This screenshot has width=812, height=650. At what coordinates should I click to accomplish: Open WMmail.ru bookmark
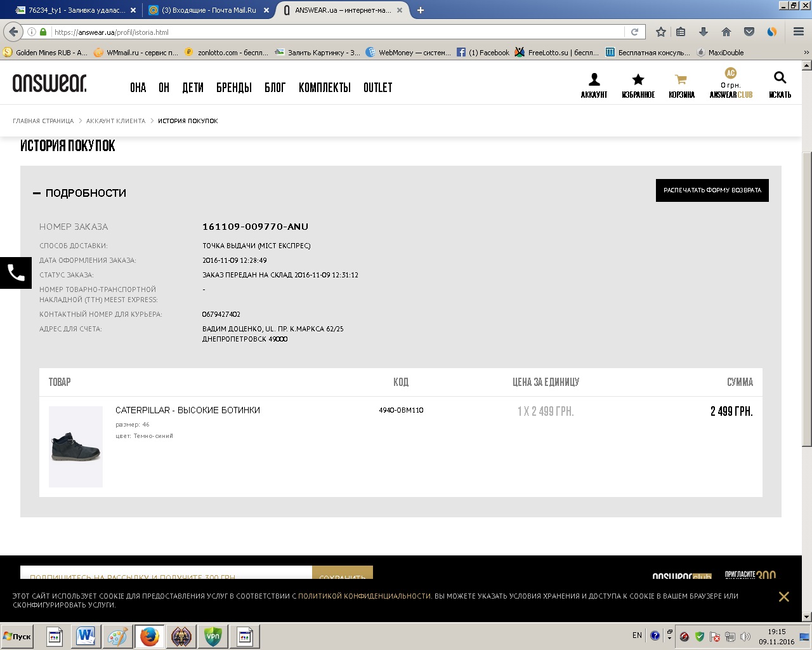136,53
